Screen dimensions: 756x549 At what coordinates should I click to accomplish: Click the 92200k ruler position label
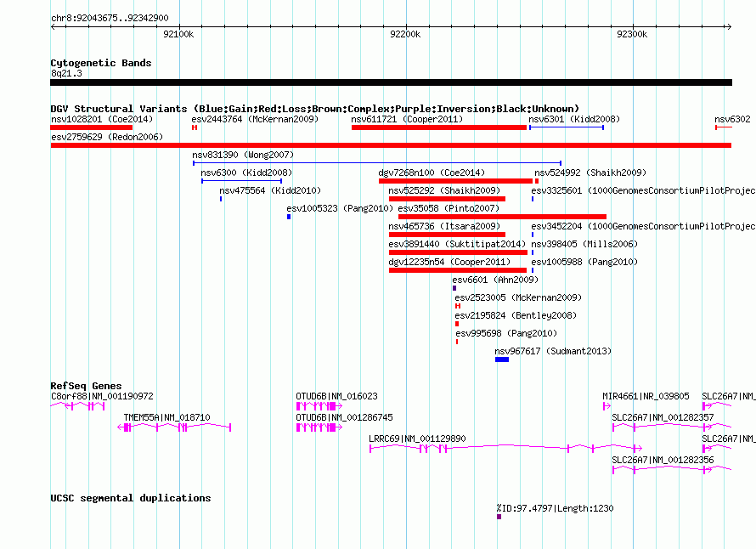[405, 34]
